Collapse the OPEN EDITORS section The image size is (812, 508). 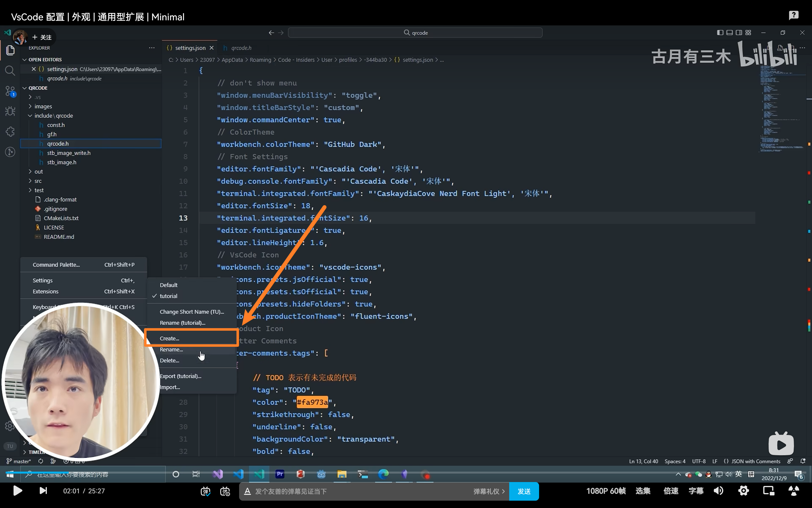coord(24,60)
